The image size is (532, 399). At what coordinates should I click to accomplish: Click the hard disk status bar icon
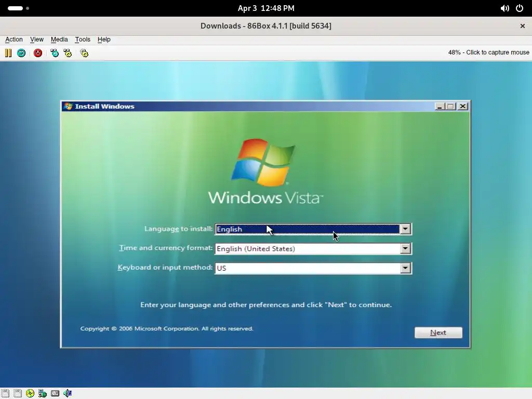tap(55, 393)
